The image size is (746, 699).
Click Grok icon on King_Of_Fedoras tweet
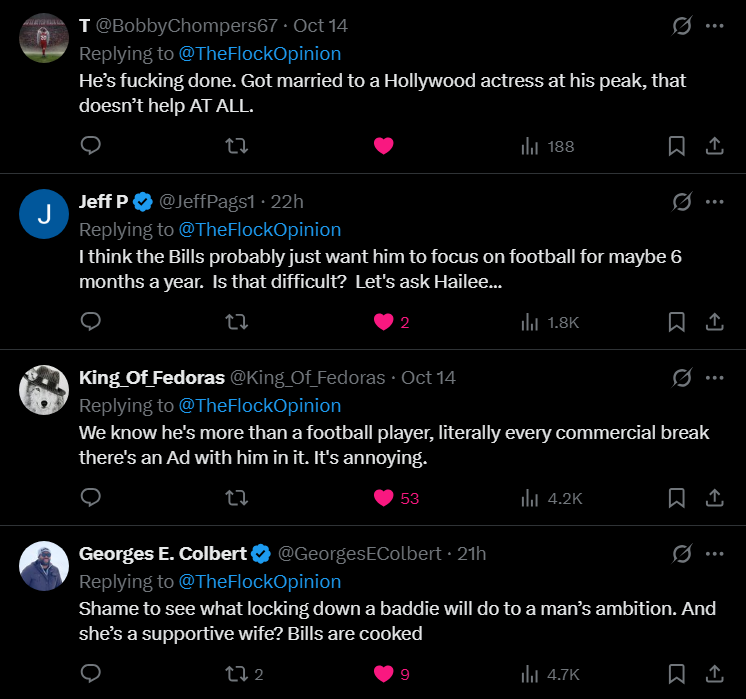tap(682, 378)
